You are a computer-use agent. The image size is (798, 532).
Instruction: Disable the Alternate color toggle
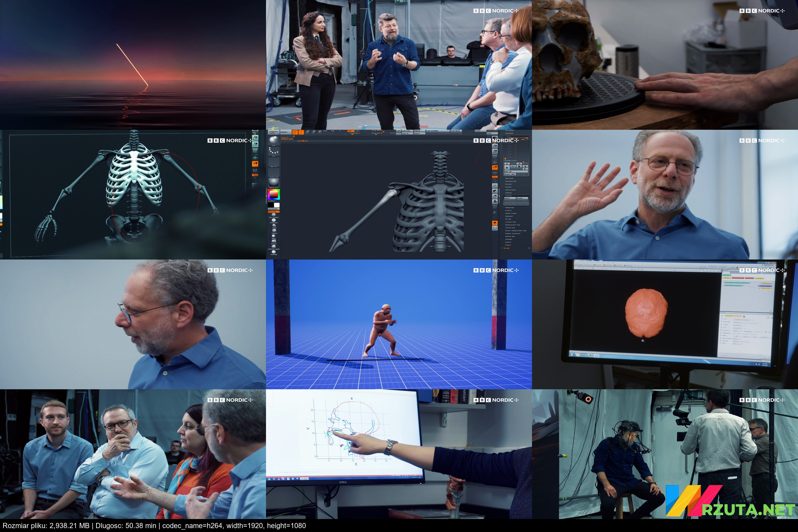click(274, 212)
